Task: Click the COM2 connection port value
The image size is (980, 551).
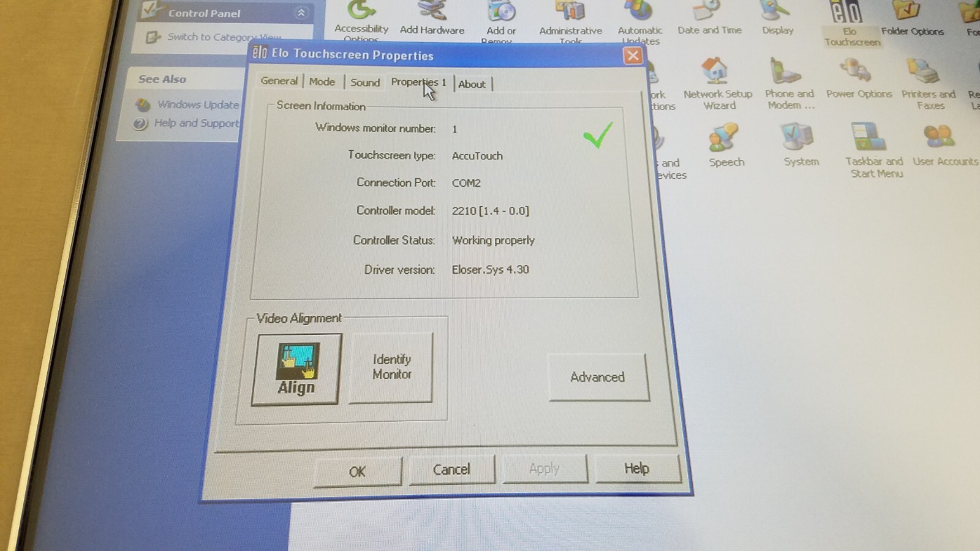Action: (x=466, y=182)
